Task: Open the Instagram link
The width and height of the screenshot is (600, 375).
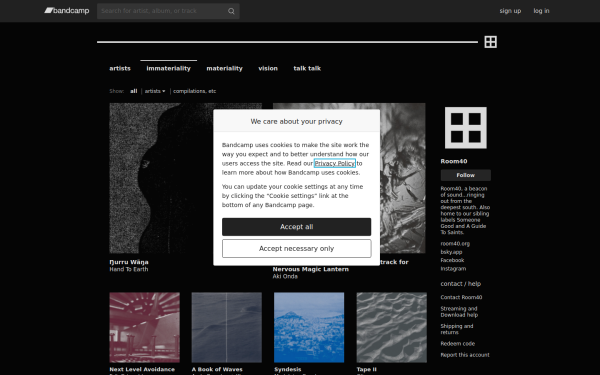Action: coord(453,269)
